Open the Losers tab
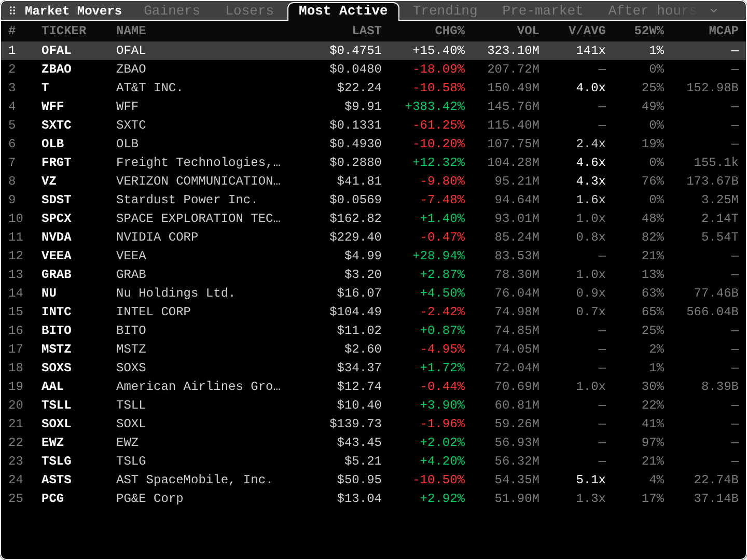The height and width of the screenshot is (560, 747). pyautogui.click(x=250, y=10)
